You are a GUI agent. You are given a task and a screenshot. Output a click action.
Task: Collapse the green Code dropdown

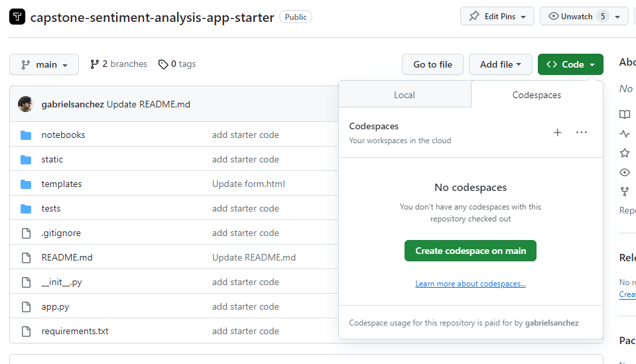(570, 64)
